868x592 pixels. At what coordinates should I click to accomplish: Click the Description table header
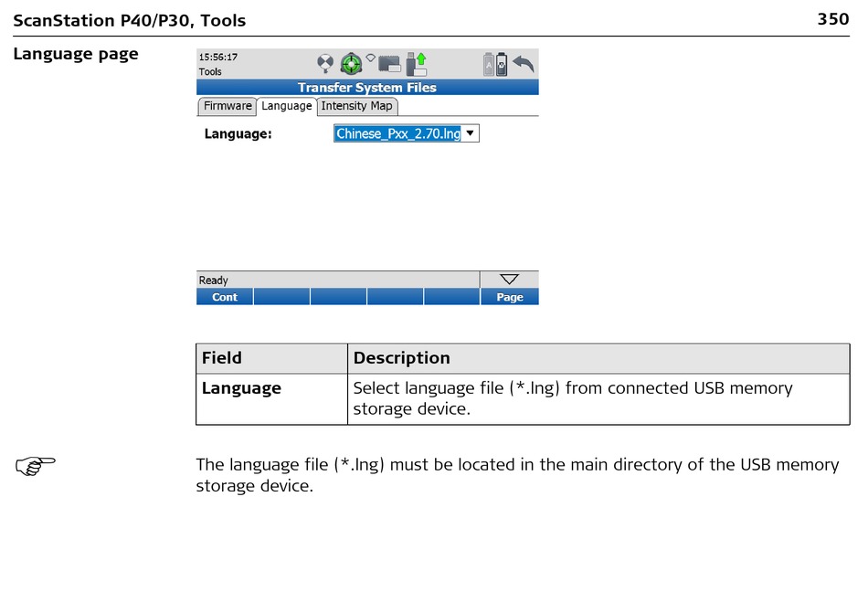click(x=401, y=358)
